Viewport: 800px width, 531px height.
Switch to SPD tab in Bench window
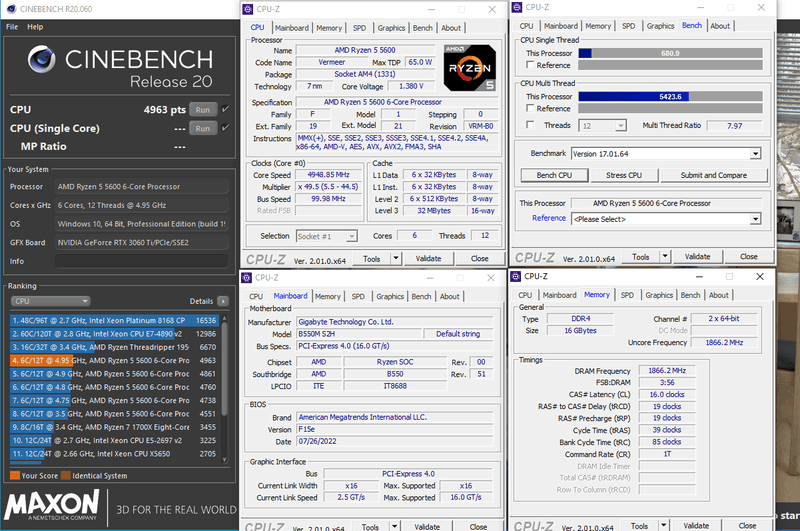629,26
